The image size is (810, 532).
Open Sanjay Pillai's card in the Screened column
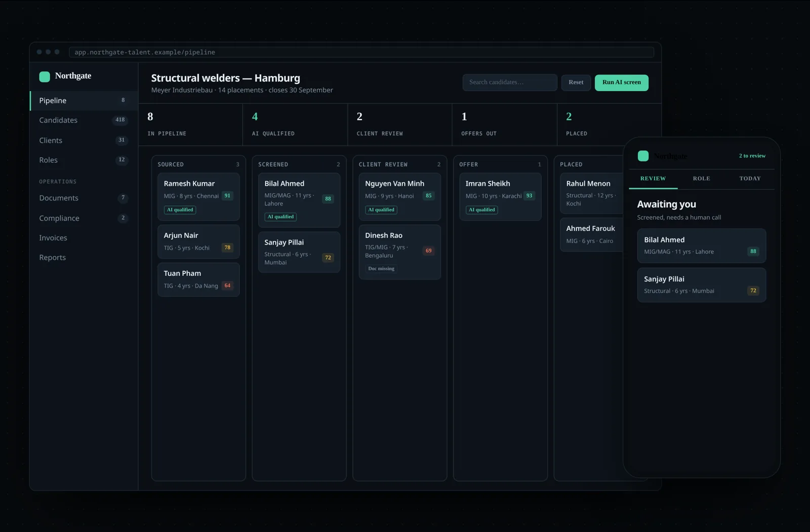tap(299, 252)
